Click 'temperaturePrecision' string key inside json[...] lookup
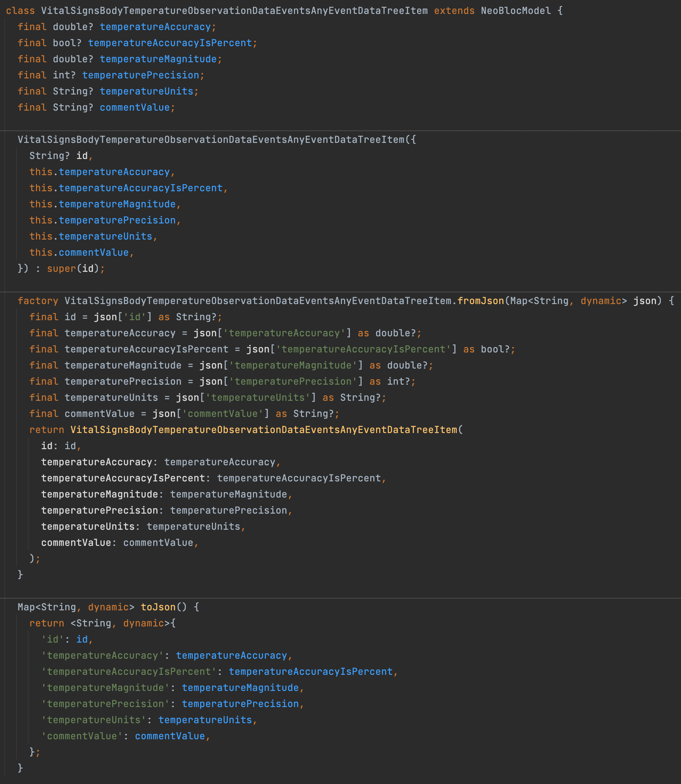 293,382
